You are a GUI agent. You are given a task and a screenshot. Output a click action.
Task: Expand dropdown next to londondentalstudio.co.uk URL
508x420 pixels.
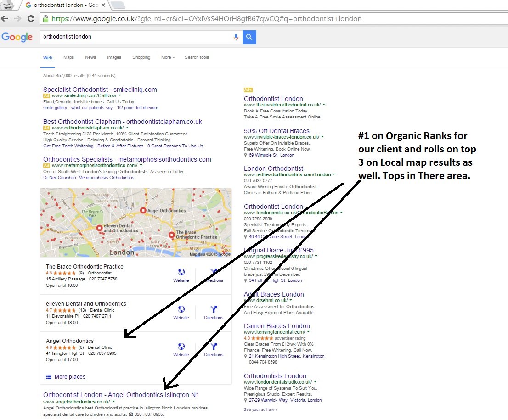coord(315,382)
